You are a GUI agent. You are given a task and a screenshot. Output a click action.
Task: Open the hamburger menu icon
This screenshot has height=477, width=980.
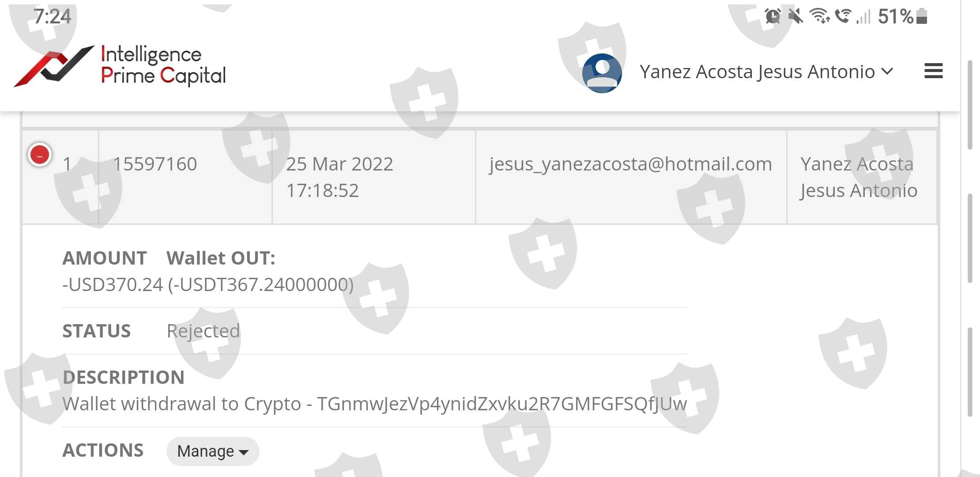click(x=933, y=71)
